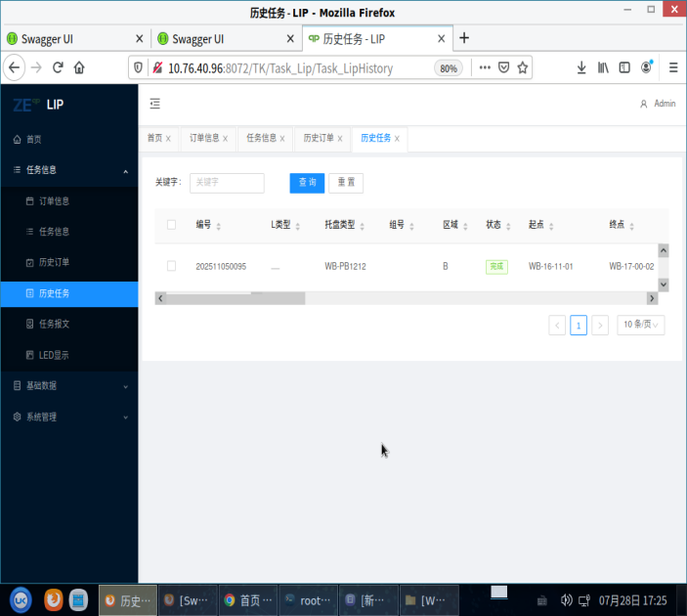This screenshot has width=687, height=616.
Task: Open the Firefox downloads panel
Action: (581, 67)
